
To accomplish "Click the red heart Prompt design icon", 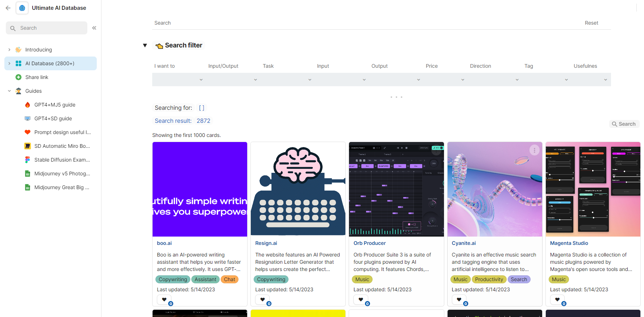I will (28, 132).
